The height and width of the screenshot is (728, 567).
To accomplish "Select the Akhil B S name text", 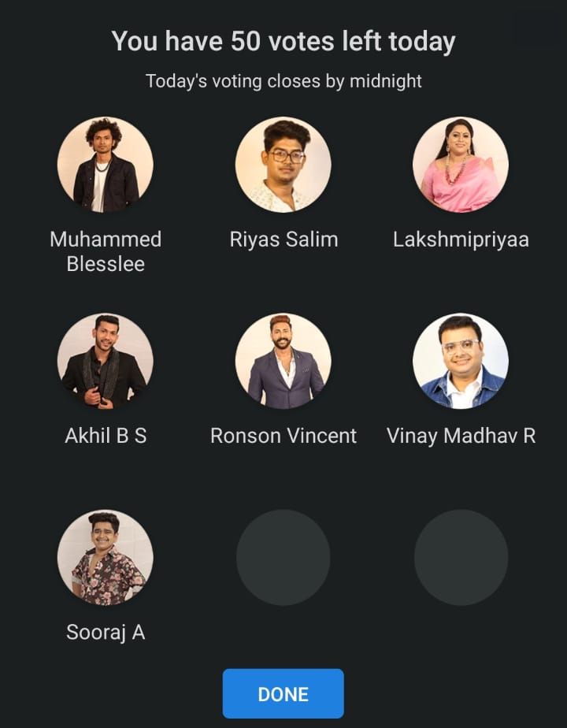I will click(106, 436).
